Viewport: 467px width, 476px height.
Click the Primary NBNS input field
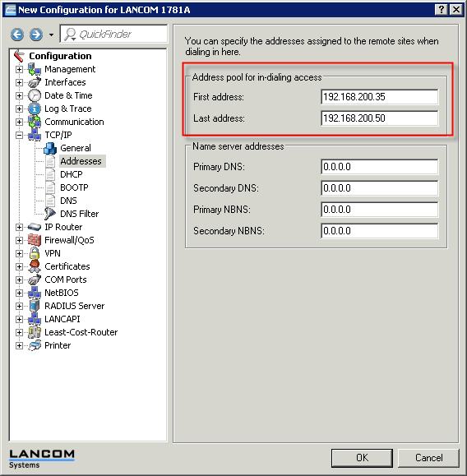(380, 210)
